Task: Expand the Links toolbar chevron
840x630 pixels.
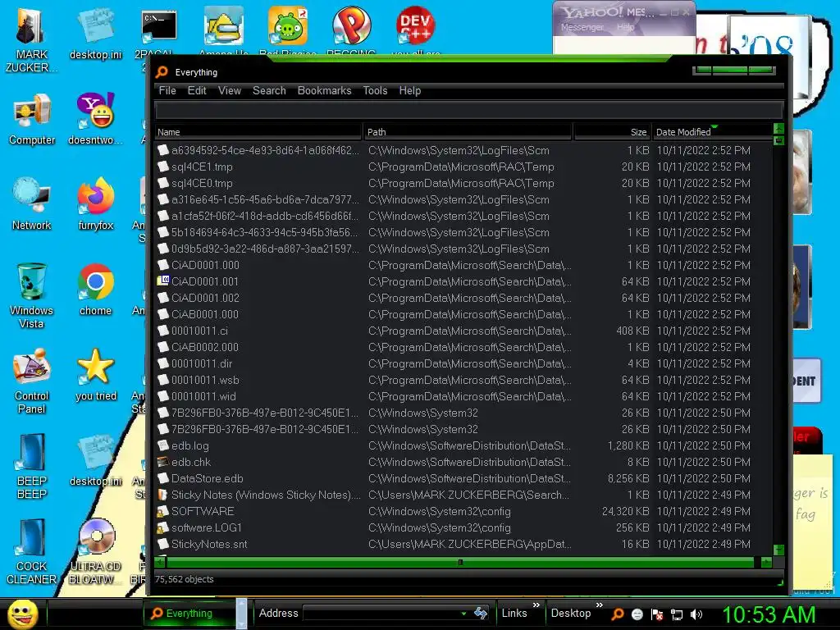Action: tap(536, 605)
